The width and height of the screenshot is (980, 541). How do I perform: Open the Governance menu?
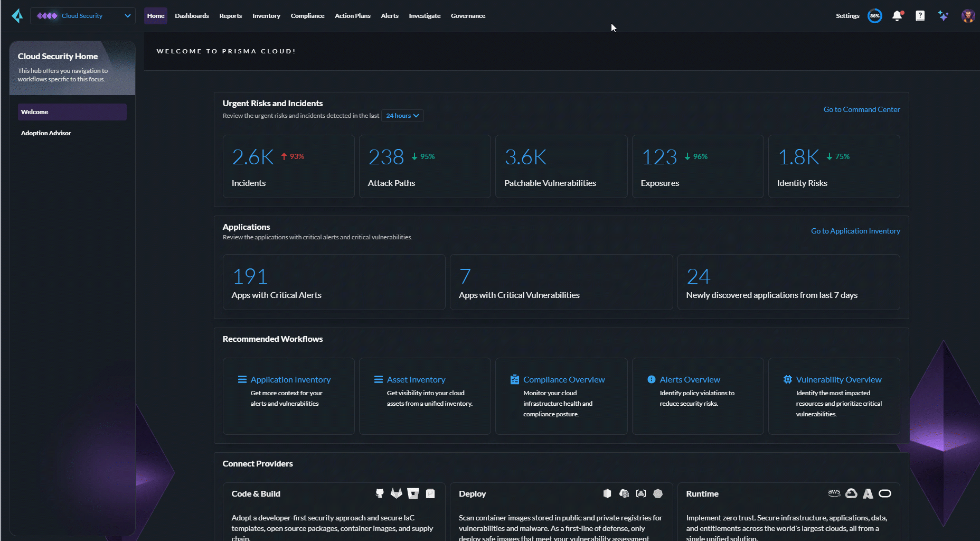click(x=468, y=16)
